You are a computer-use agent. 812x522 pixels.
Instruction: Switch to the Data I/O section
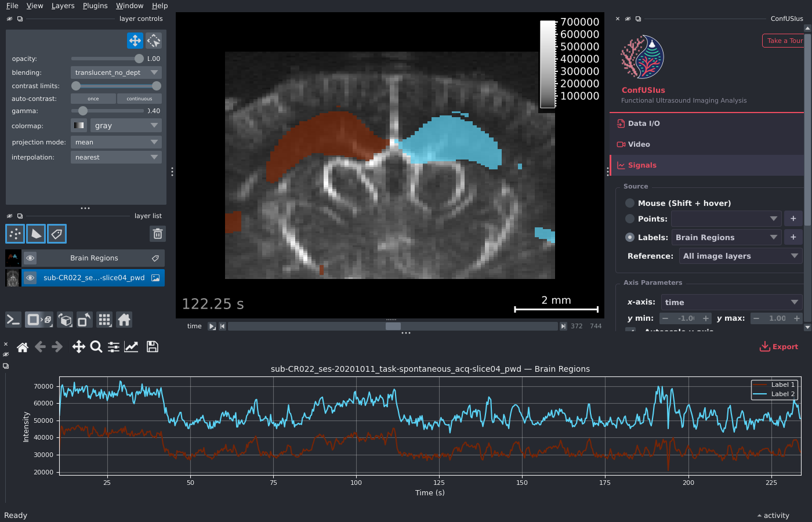pyautogui.click(x=706, y=124)
